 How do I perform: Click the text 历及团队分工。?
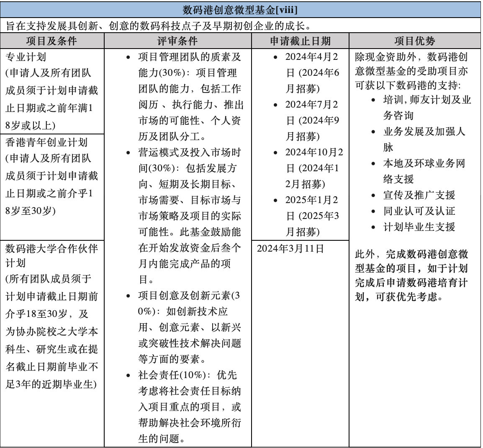172,136
